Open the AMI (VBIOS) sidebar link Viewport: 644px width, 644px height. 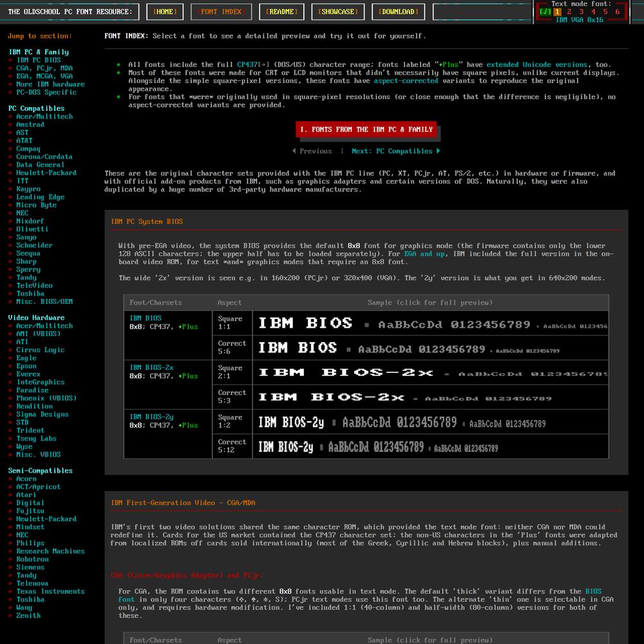(38, 334)
